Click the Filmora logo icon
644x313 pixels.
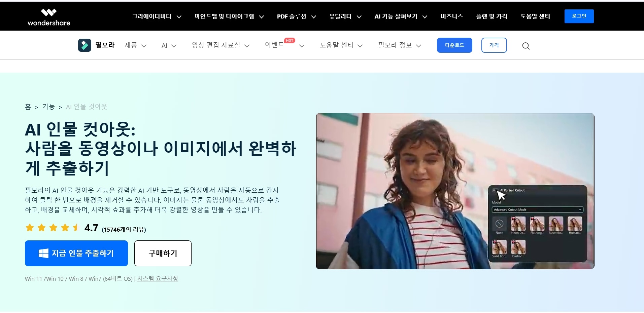84,45
